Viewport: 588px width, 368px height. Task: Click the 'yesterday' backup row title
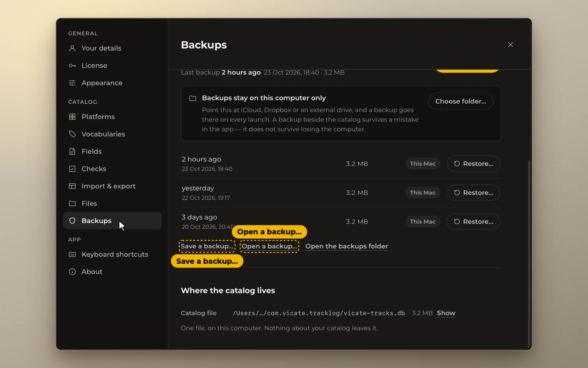click(x=198, y=188)
